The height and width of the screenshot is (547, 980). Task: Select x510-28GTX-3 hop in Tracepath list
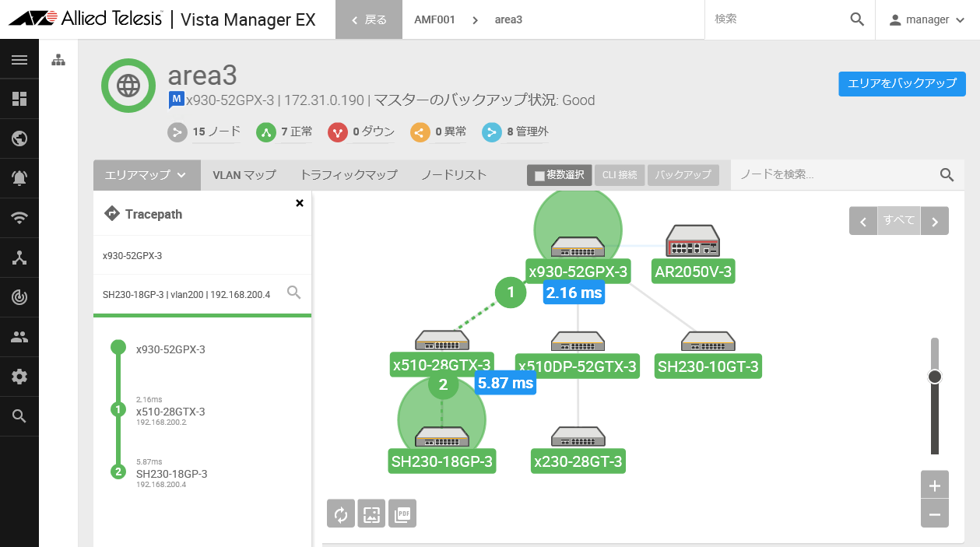170,412
